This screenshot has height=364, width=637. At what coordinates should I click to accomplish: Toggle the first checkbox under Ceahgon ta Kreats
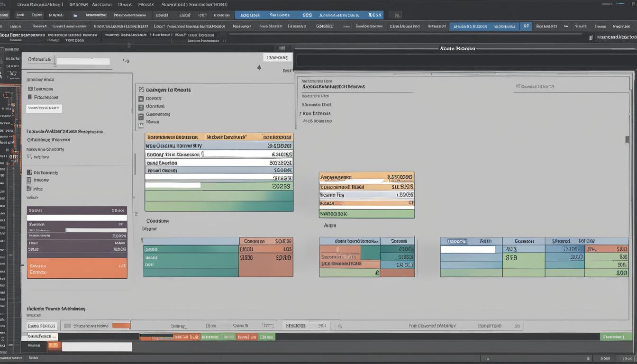(x=141, y=99)
